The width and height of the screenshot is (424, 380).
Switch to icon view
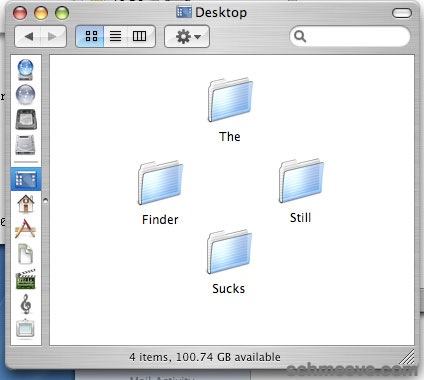tap(90, 36)
